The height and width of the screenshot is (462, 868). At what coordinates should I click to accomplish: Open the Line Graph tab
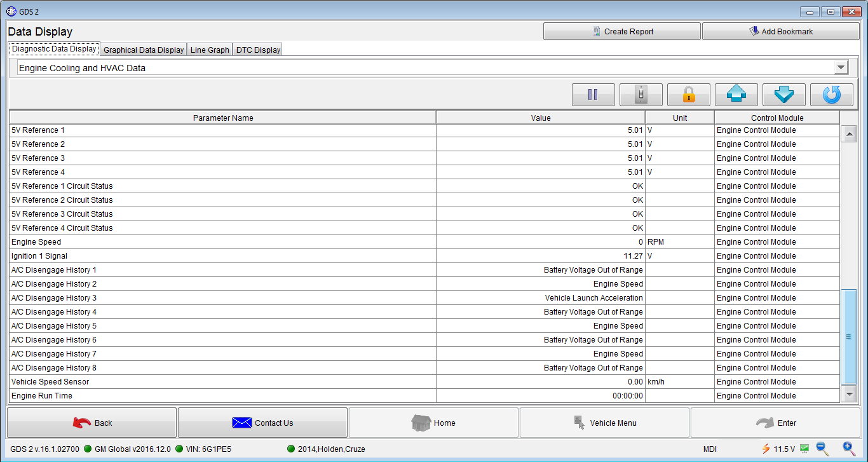point(210,50)
